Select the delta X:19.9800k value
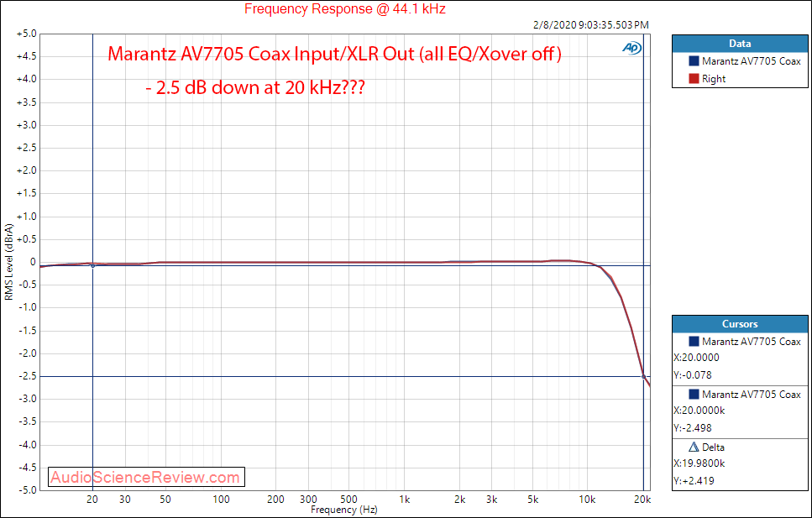 [x=699, y=463]
